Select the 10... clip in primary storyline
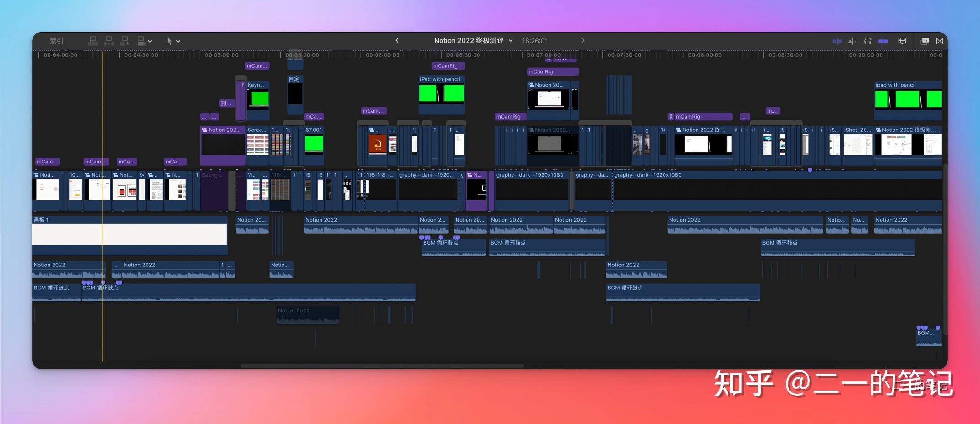Image resolution: width=980 pixels, height=424 pixels. tap(75, 190)
